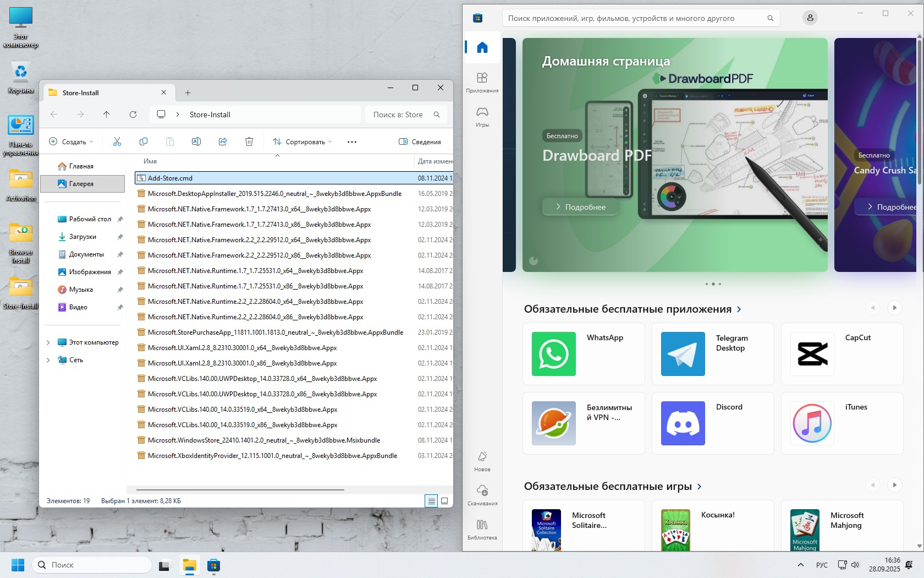This screenshot has height=578, width=924.
Task: Click the Share icon in Explorer toolbar
Action: pyautogui.click(x=223, y=142)
